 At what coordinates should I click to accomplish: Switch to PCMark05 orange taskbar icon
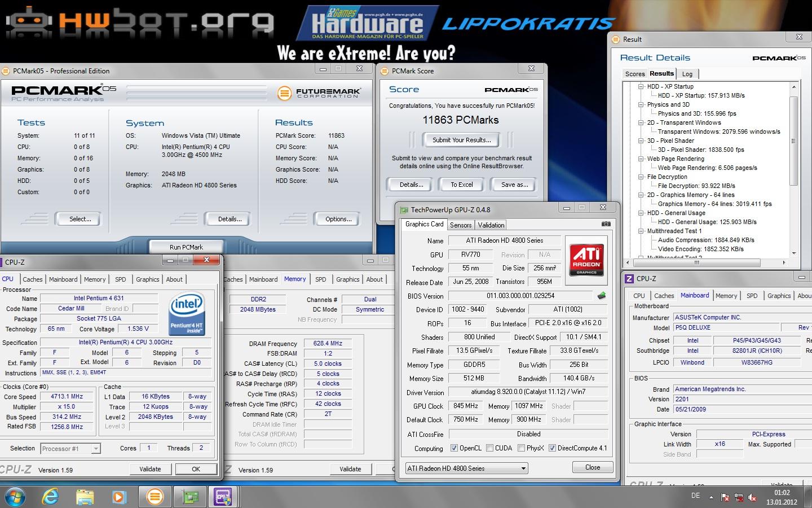click(154, 497)
